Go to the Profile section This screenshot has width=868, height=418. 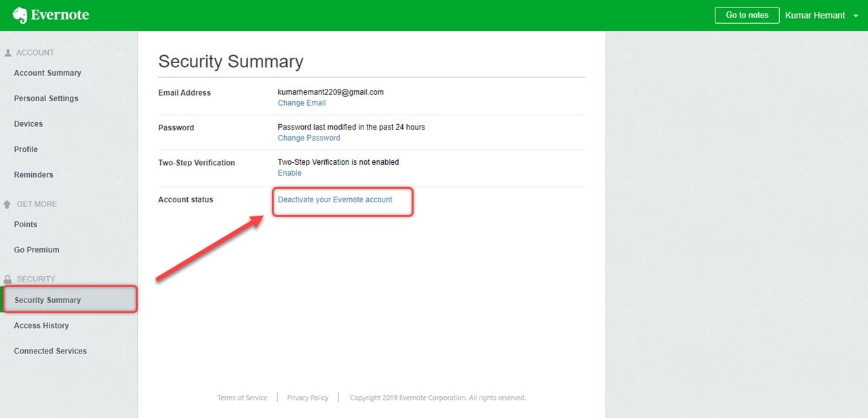coord(26,149)
